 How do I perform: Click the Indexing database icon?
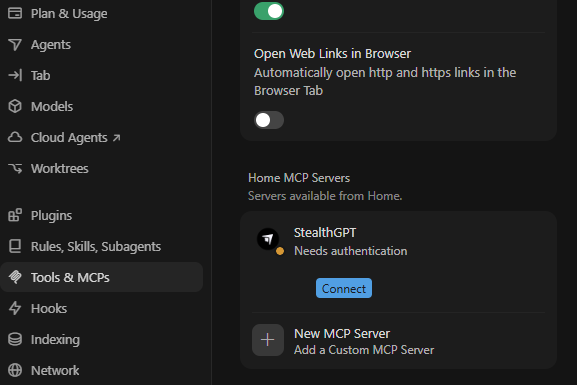tap(15, 339)
